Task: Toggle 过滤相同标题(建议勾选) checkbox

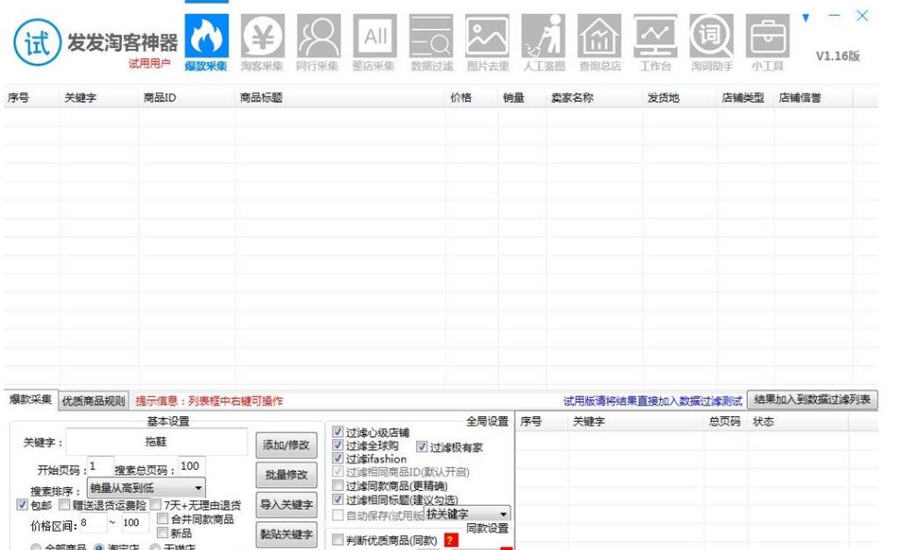Action: tap(338, 499)
